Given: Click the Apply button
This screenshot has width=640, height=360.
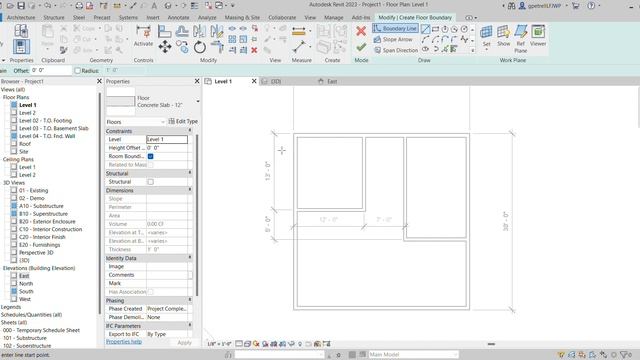Looking at the screenshot, I should [184, 342].
